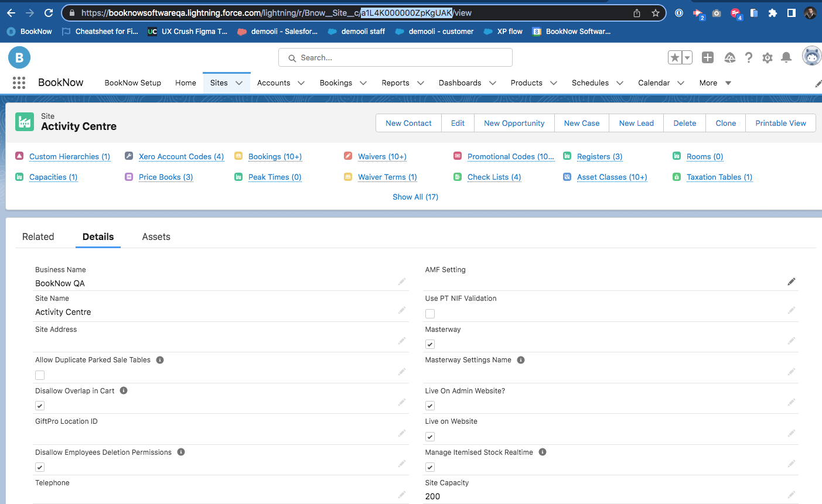Toggle Disallow Employees Deletion Permissions checkbox
The height and width of the screenshot is (504, 822).
[x=40, y=467]
